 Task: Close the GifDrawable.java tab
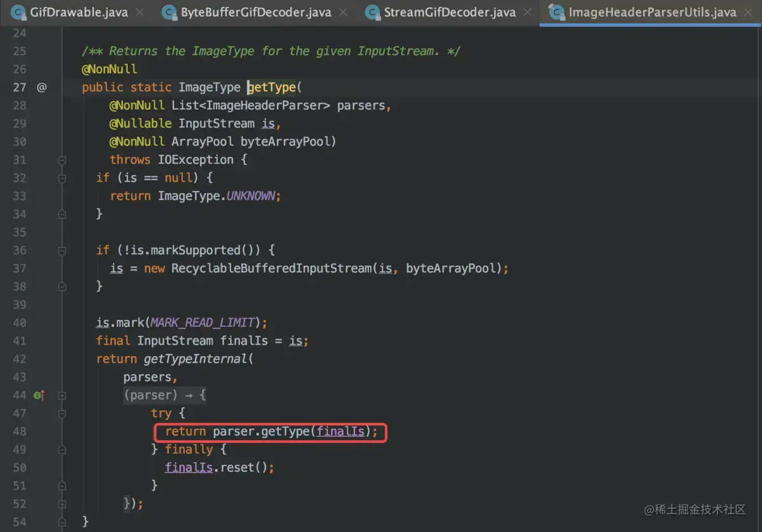click(x=140, y=12)
